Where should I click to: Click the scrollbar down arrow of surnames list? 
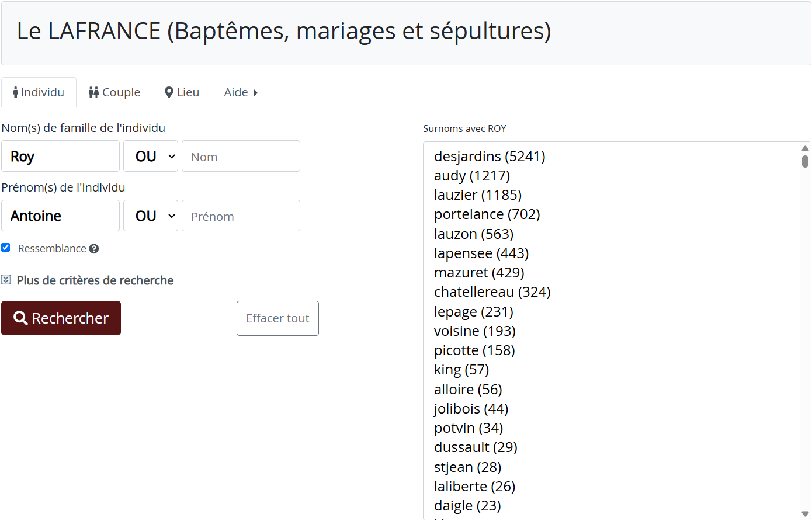(x=805, y=514)
